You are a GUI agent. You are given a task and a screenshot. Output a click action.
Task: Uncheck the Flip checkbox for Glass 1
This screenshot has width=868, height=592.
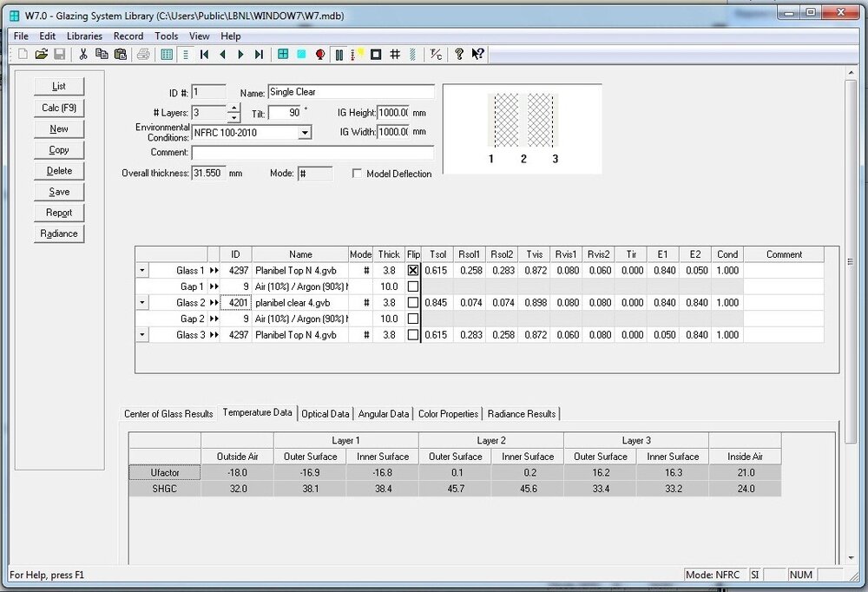point(413,271)
